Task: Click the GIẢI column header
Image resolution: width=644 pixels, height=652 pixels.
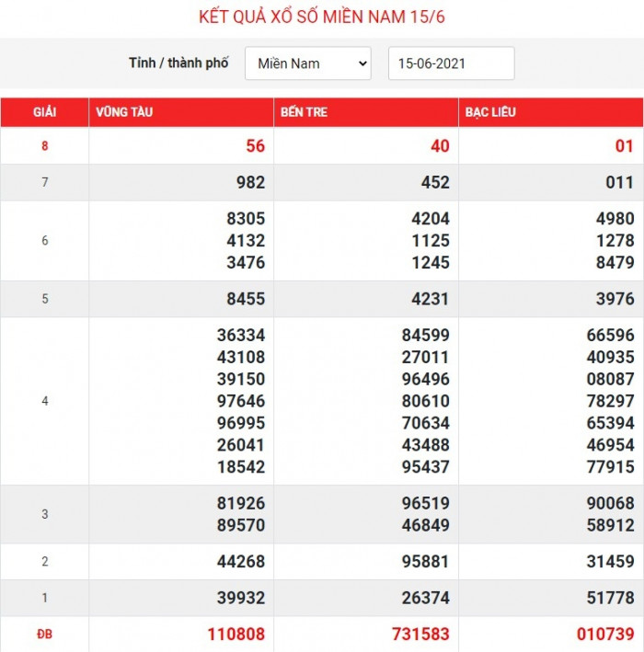Action: [44, 112]
